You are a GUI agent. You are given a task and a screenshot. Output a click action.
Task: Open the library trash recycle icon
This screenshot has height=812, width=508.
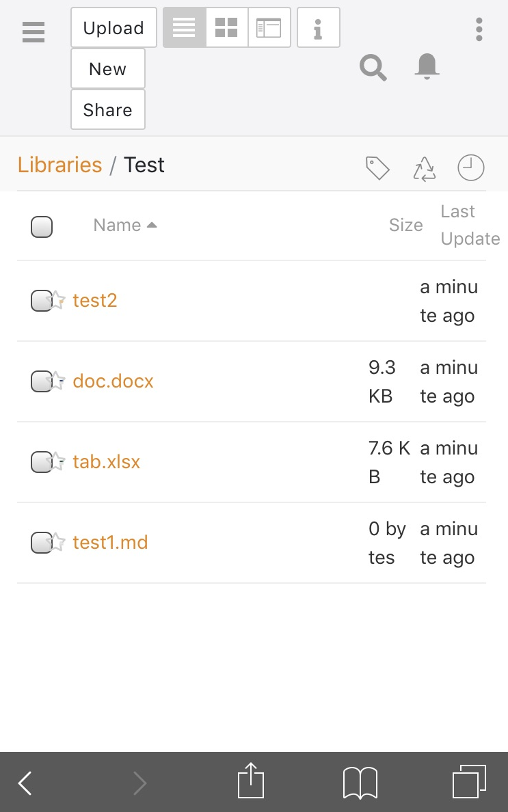pos(424,168)
